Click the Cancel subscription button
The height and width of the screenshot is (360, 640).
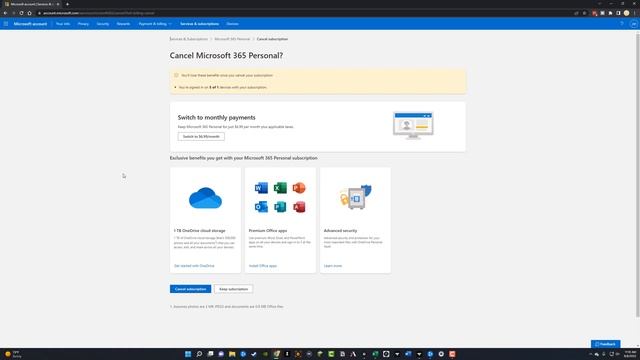[x=191, y=289]
